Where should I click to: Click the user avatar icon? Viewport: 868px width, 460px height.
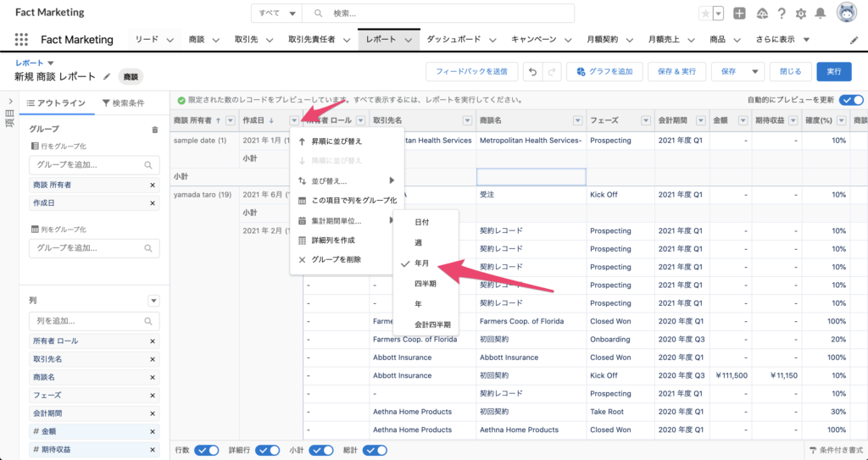tap(847, 13)
